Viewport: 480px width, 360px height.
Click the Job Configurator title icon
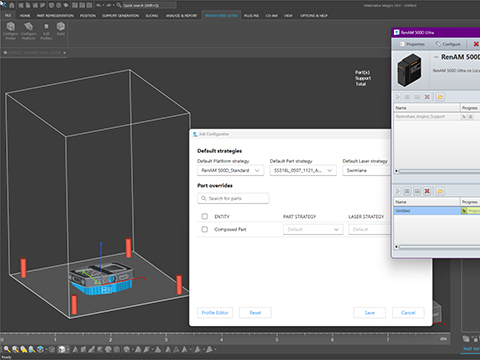[x=195, y=134]
